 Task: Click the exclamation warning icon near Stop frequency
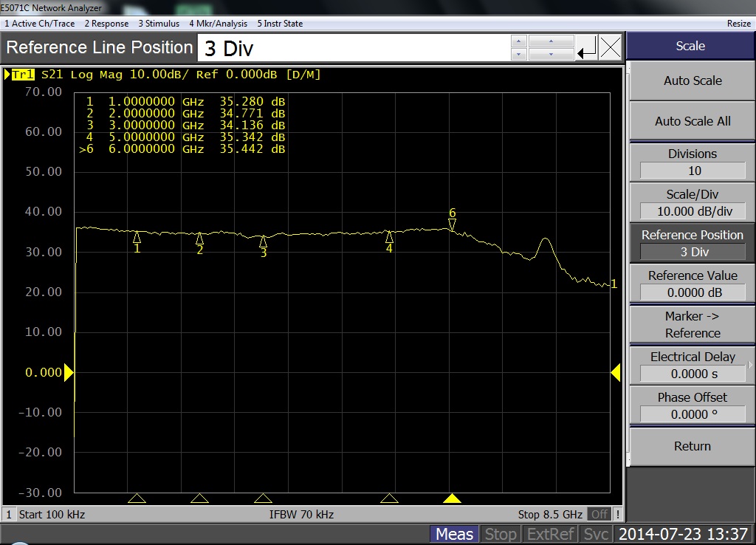(617, 514)
